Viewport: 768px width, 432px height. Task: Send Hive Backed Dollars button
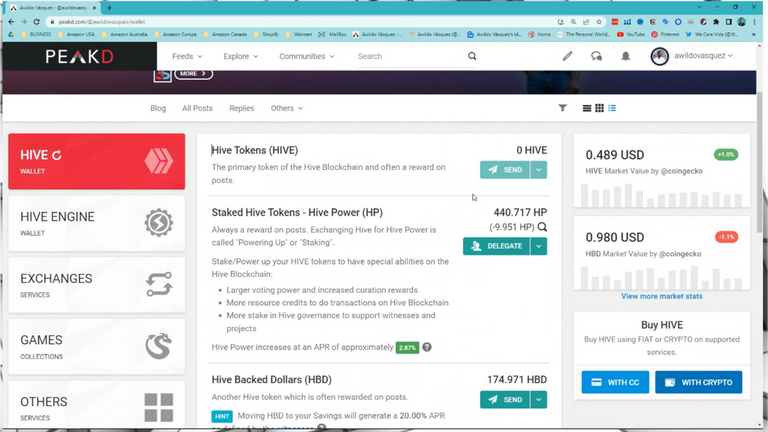(x=504, y=400)
